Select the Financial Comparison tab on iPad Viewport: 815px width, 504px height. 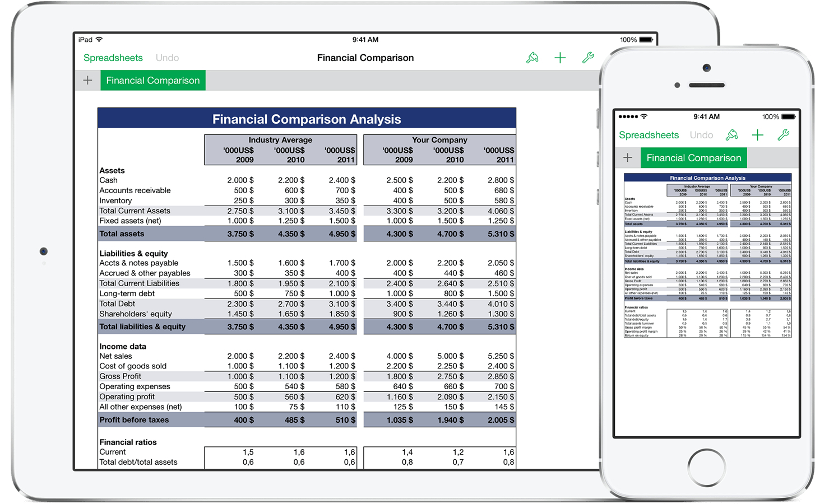[152, 81]
